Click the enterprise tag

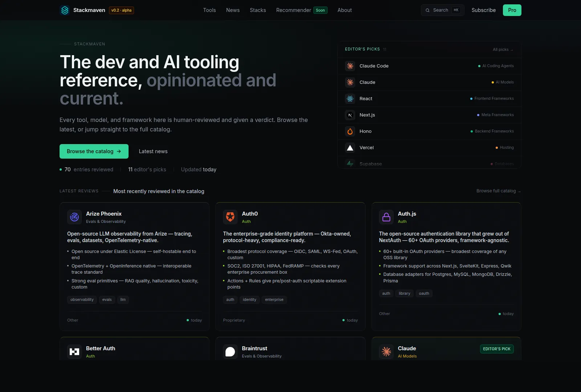click(274, 300)
